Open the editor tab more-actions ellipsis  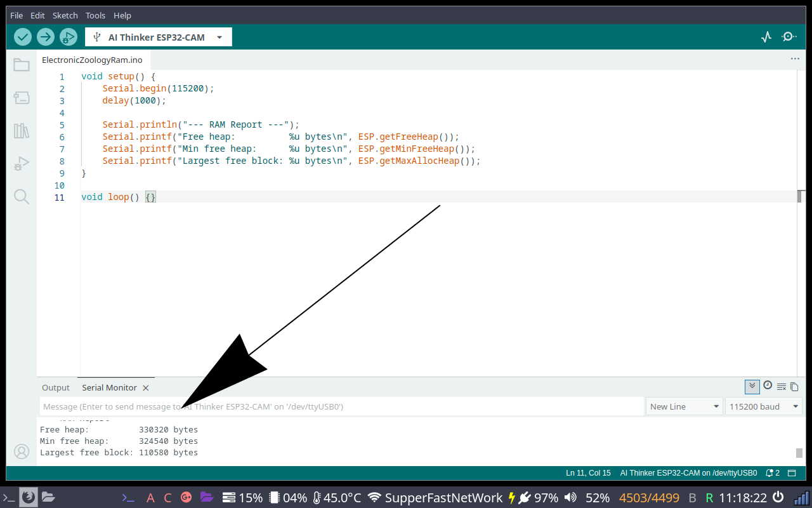[795, 58]
